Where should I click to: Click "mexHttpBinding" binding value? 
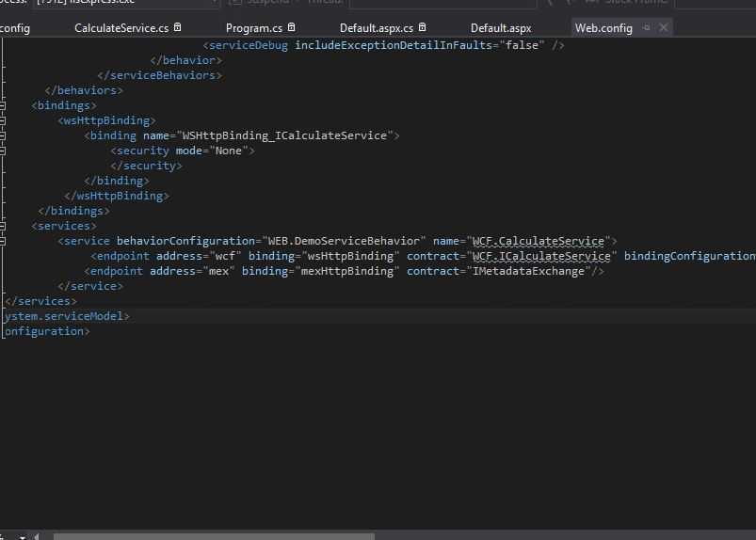[x=347, y=271]
